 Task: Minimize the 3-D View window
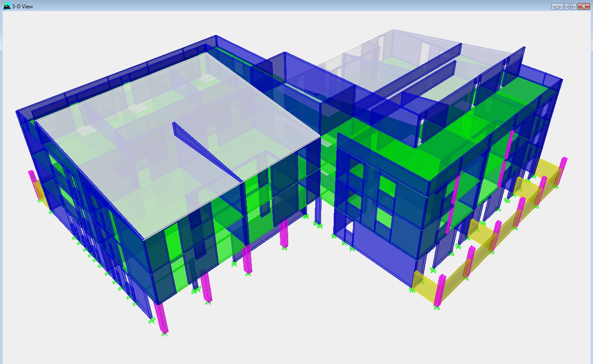tap(557, 6)
